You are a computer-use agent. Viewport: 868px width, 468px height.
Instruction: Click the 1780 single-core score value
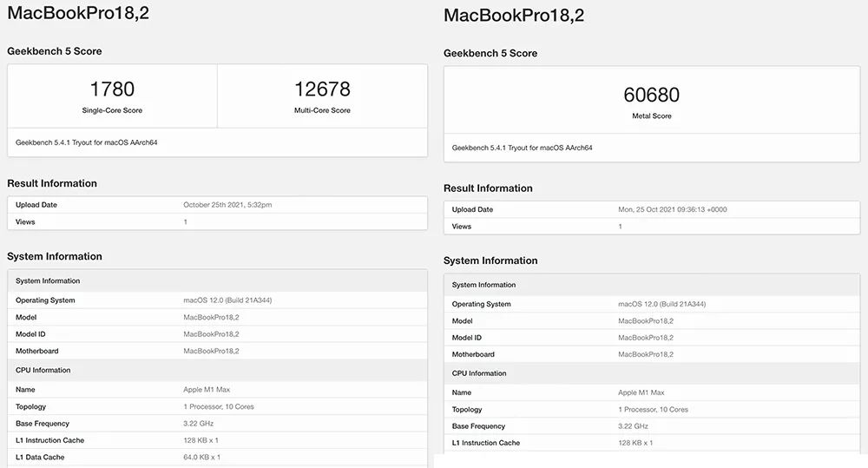point(112,89)
